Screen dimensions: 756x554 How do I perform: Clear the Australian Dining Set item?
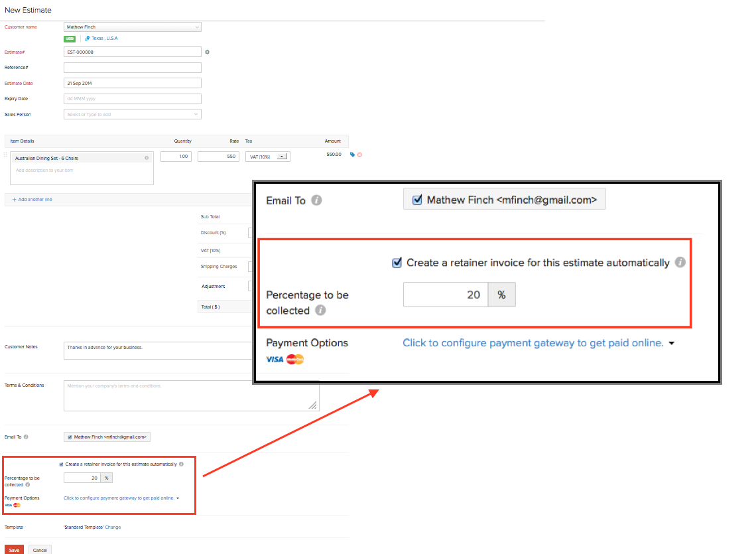[147, 159]
